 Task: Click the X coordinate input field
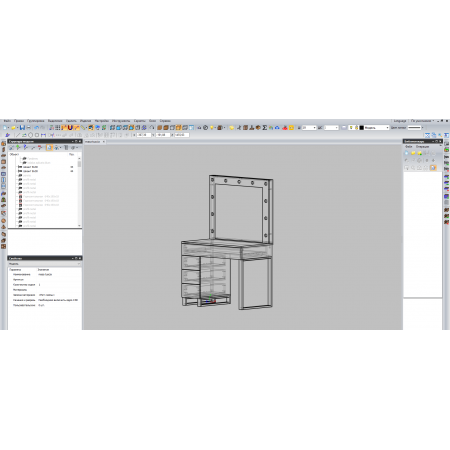click(144, 135)
